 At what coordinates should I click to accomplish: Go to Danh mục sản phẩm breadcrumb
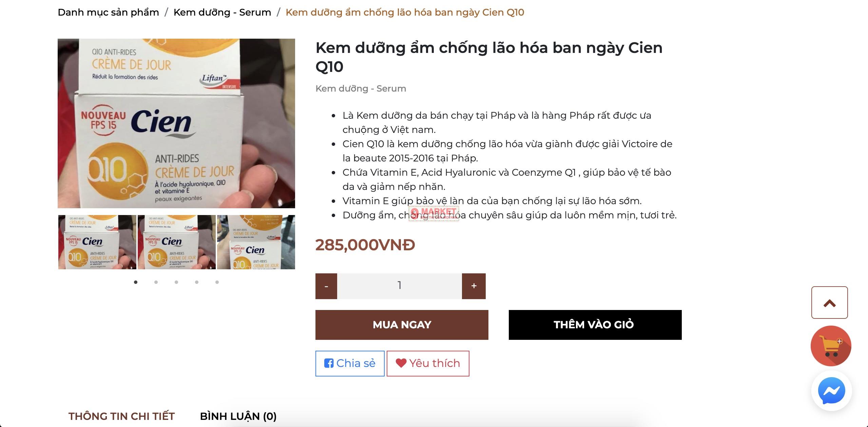pyautogui.click(x=108, y=12)
